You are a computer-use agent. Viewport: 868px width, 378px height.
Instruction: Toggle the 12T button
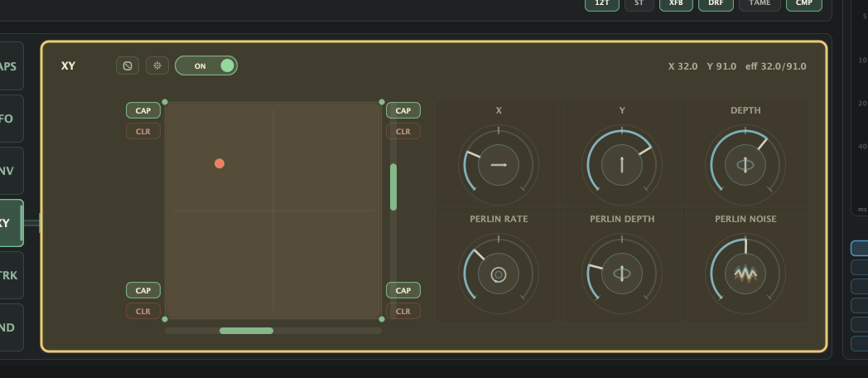point(602,3)
